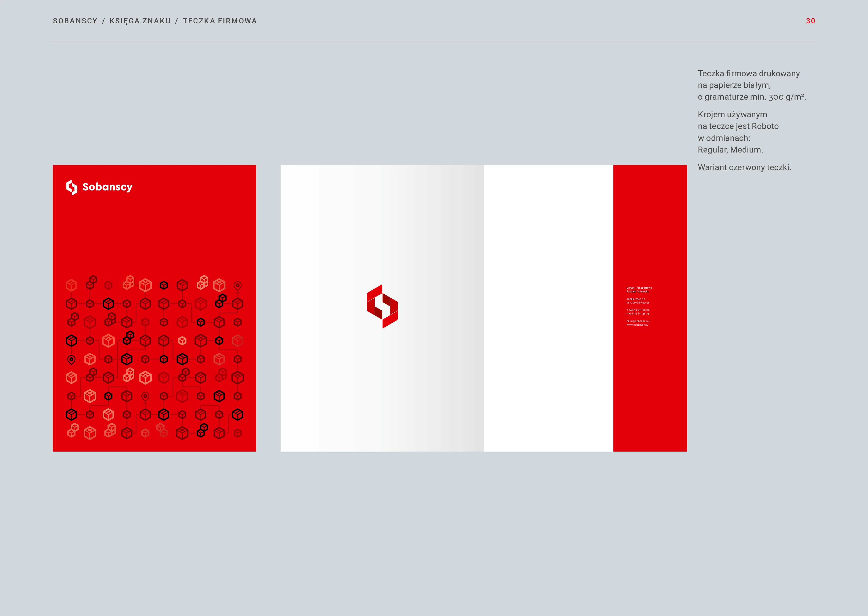Image resolution: width=868 pixels, height=616 pixels.
Task: Open the www.sobanscy.eu website link
Action: [x=637, y=325]
